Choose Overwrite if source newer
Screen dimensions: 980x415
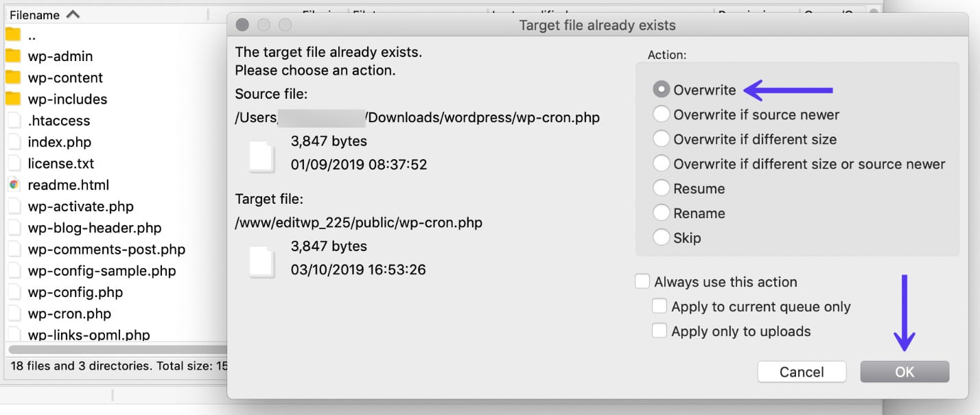[661, 115]
